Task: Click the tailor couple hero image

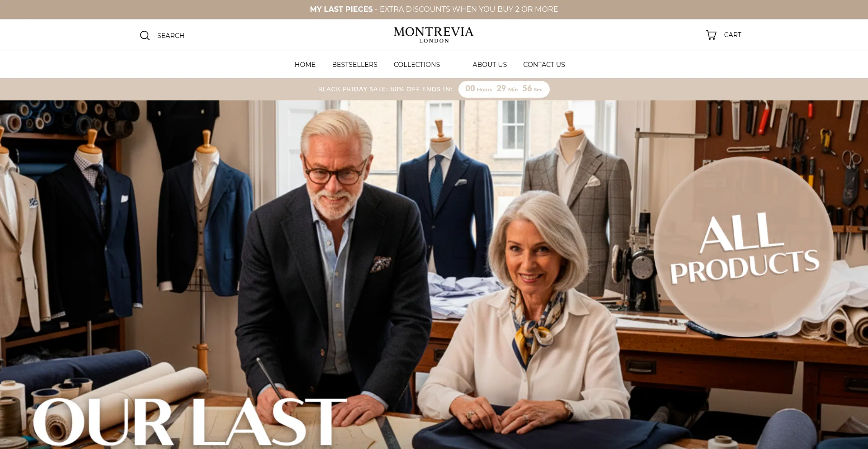Action: tap(434, 274)
